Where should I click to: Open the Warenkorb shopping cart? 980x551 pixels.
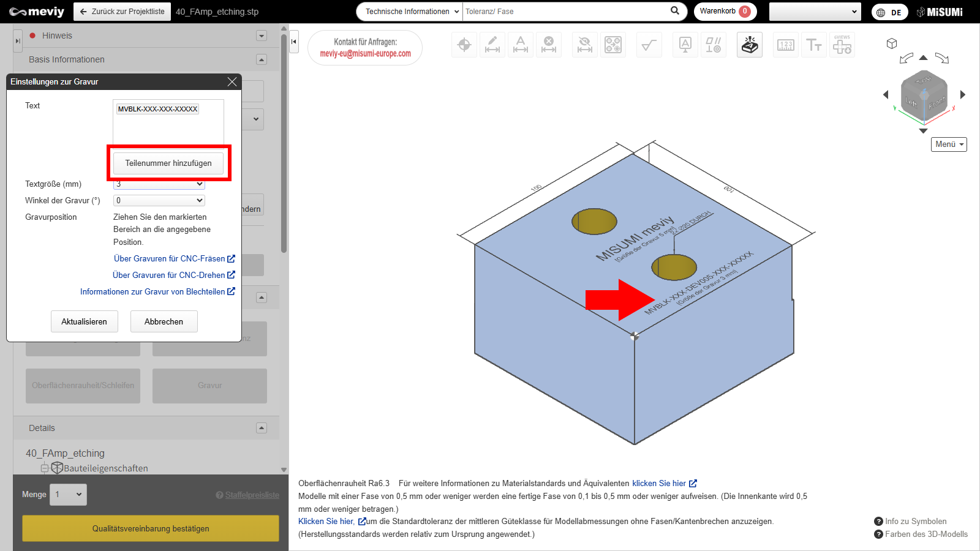725,12
